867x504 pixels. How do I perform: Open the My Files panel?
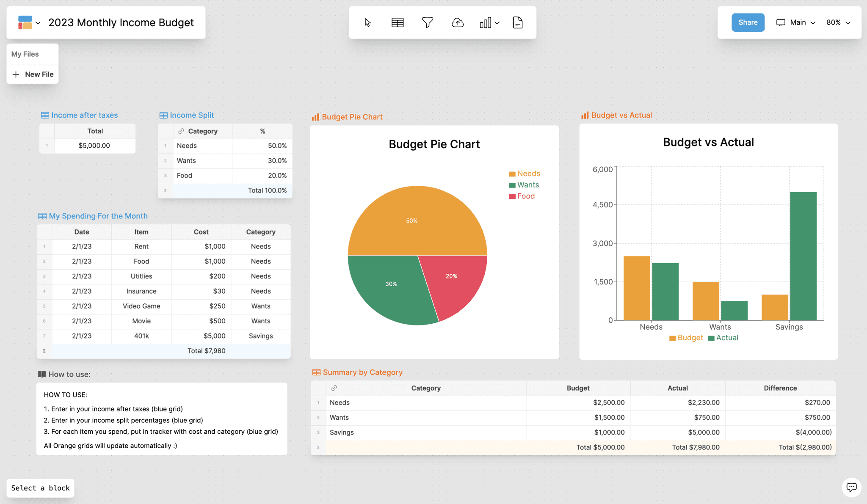tap(25, 54)
